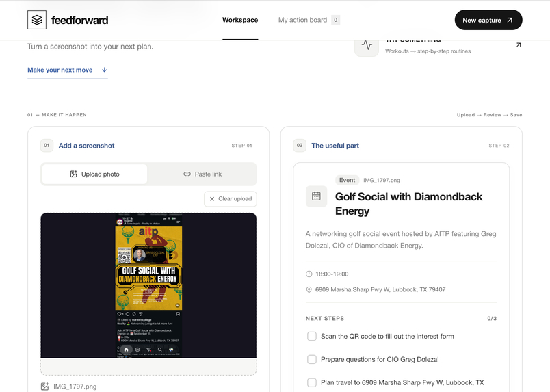Click the 18:00-19:00 time text
550x392 pixels.
point(332,274)
